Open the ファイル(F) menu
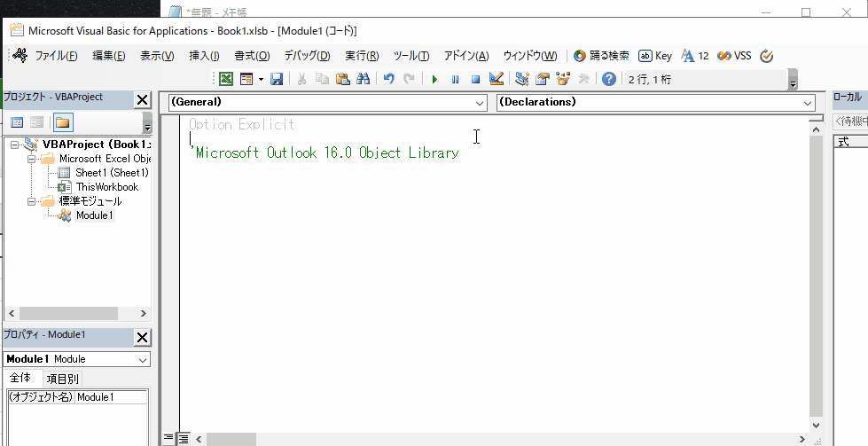The width and height of the screenshot is (868, 446). click(x=56, y=55)
